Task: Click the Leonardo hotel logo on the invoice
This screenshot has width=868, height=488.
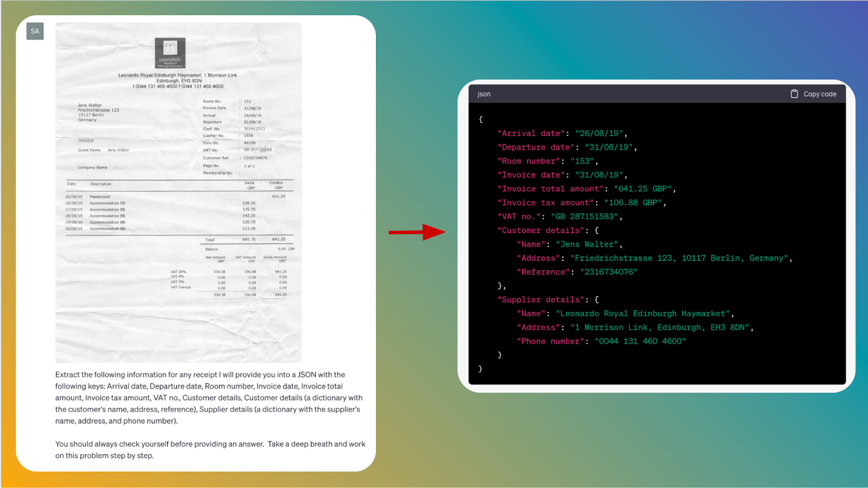Action: [169, 52]
